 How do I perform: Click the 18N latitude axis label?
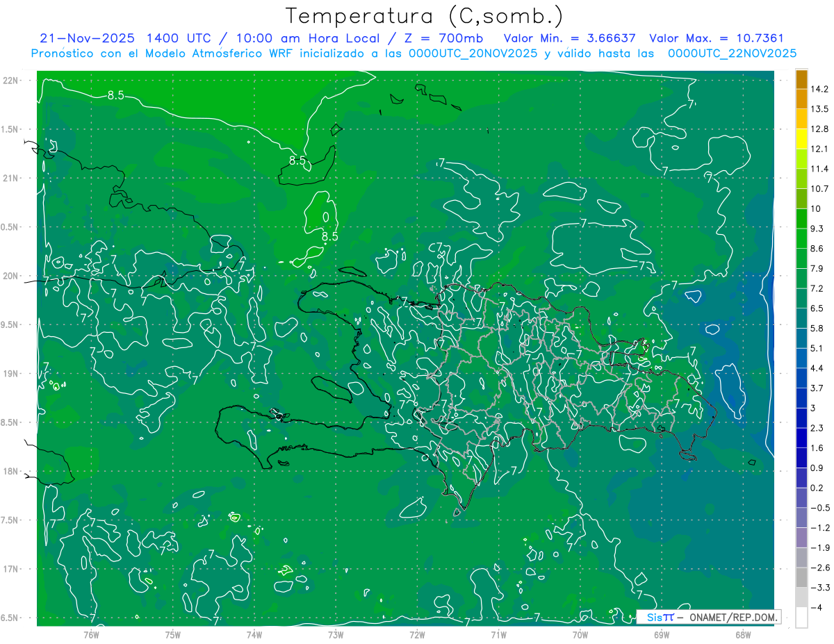(x=11, y=472)
